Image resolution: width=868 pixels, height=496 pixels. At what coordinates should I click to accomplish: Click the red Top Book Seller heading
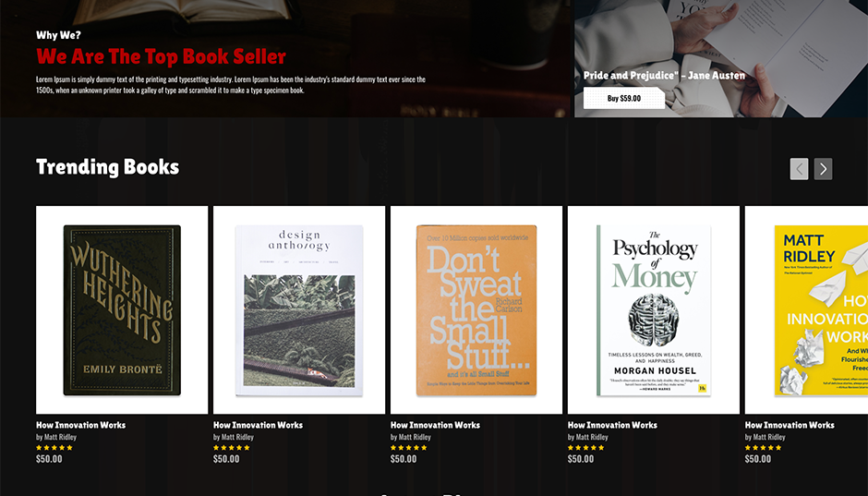(x=161, y=56)
